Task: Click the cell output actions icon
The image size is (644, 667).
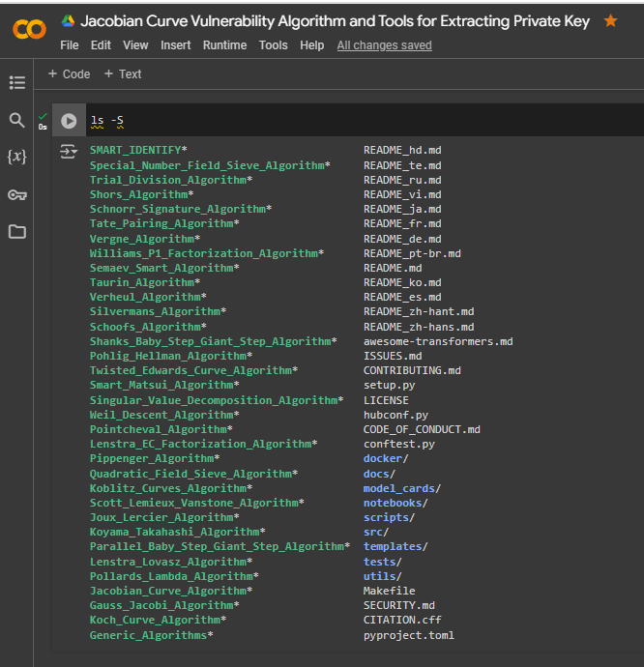Action: 68,152
